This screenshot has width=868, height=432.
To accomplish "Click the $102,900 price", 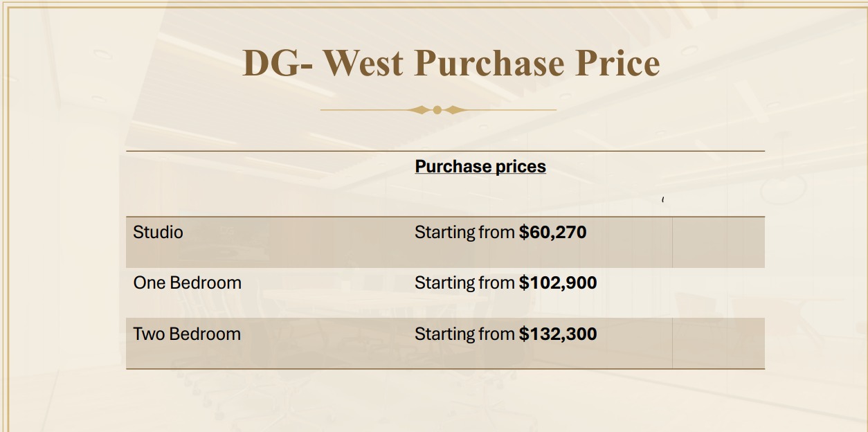I will click(558, 283).
